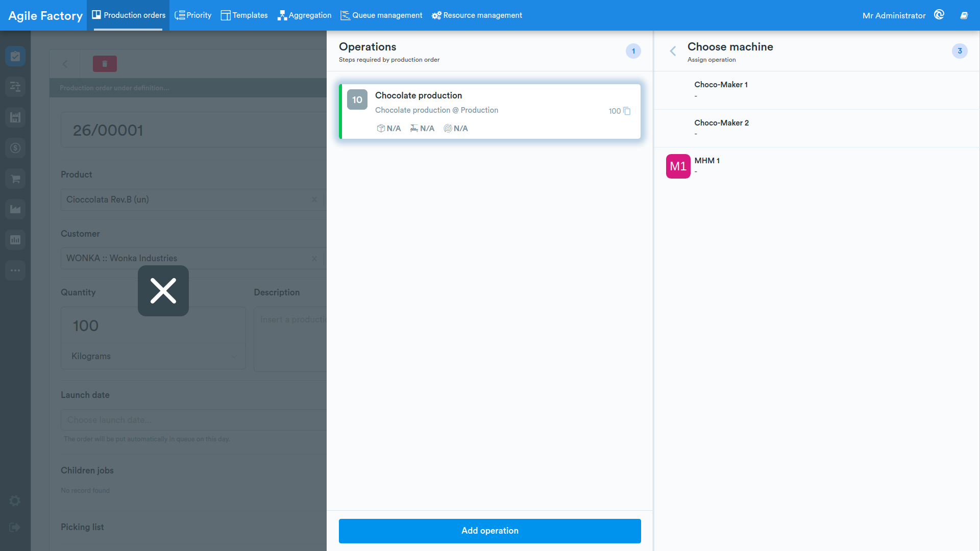Click the save disk sidebar icon

click(x=15, y=117)
